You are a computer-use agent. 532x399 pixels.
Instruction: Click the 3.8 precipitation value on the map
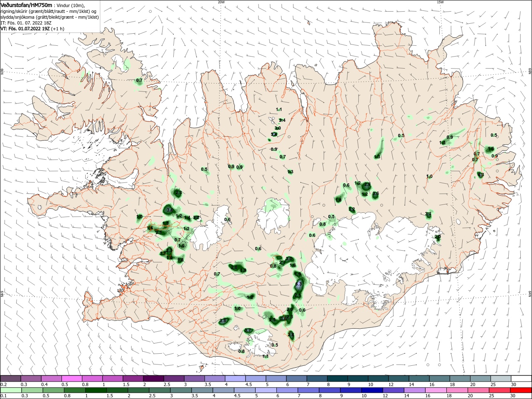click(x=223, y=320)
